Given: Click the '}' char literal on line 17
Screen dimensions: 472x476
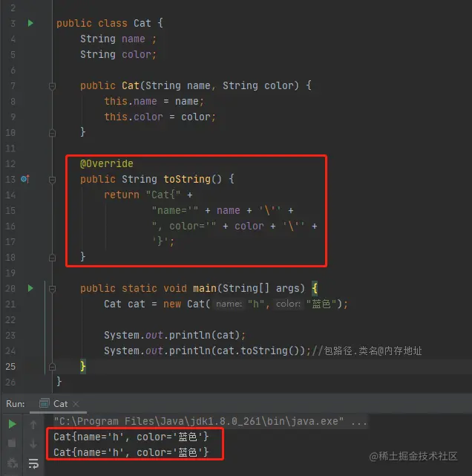Looking at the screenshot, I should tap(160, 241).
